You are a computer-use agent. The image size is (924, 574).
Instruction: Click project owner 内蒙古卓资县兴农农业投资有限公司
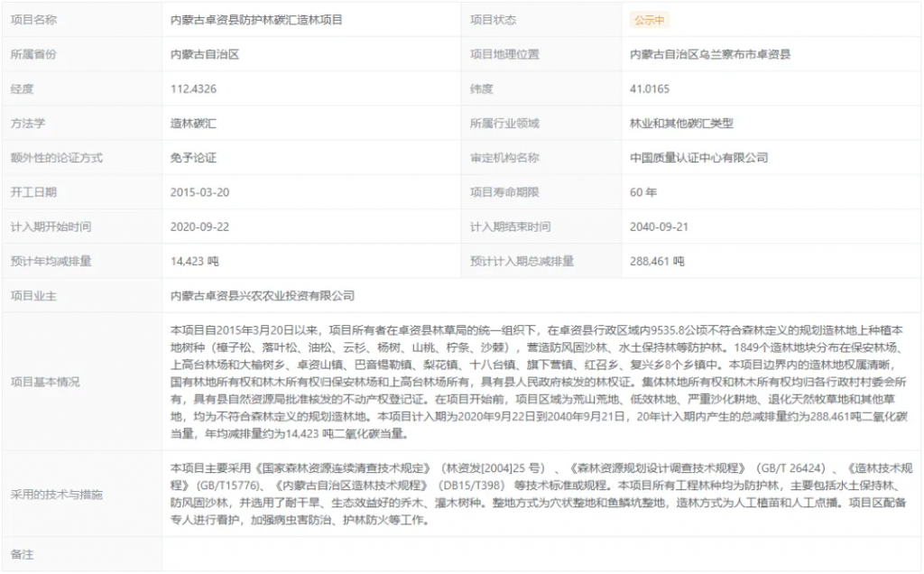[x=263, y=295]
